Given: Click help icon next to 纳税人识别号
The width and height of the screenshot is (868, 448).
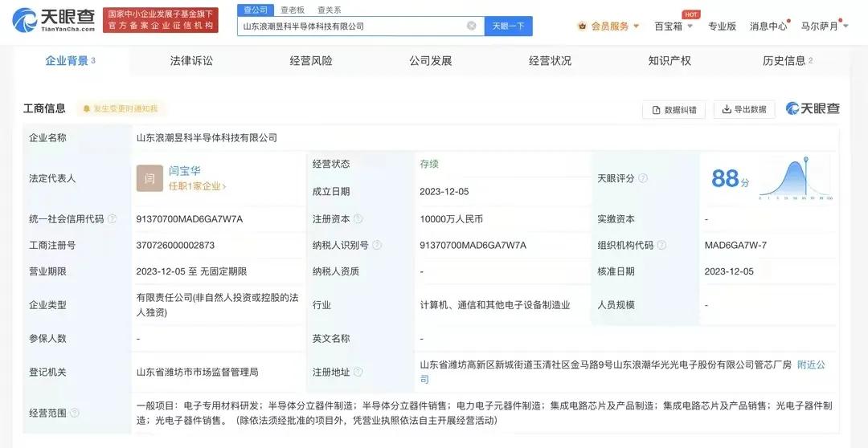Looking at the screenshot, I should pyautogui.click(x=377, y=245).
